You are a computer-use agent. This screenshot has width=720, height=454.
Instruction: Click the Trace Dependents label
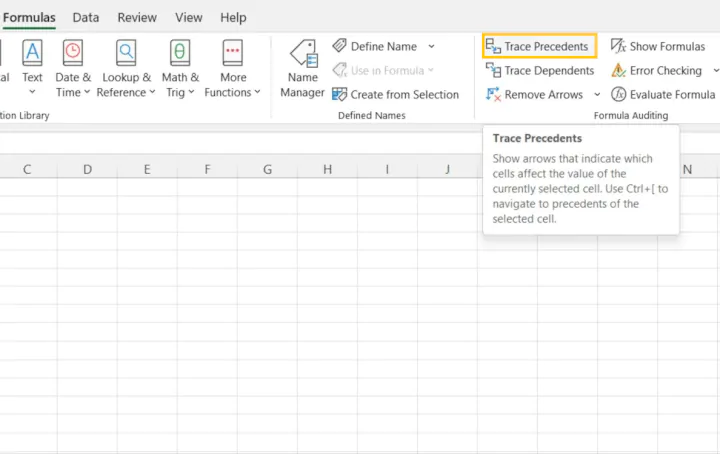pos(549,71)
